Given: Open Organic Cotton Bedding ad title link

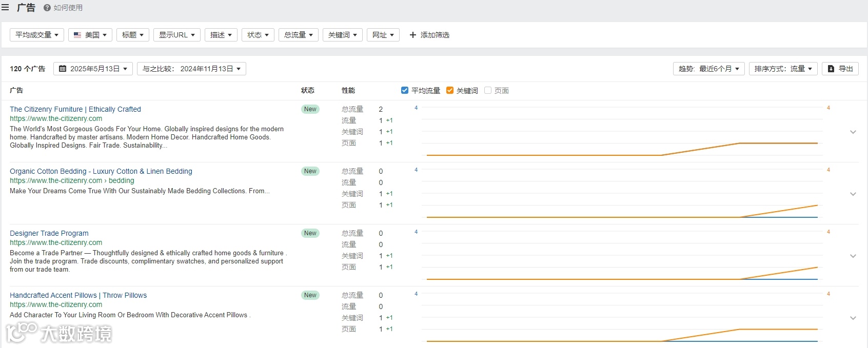Looking at the screenshot, I should coord(101,171).
